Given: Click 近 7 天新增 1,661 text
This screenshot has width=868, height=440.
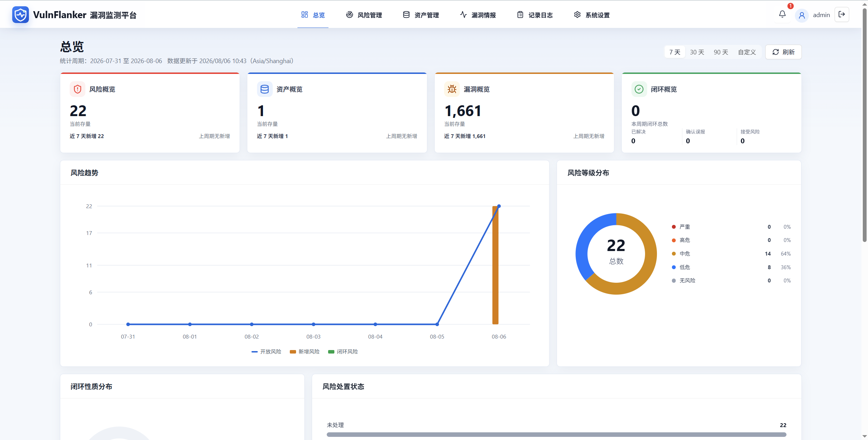Looking at the screenshot, I should pos(465,136).
